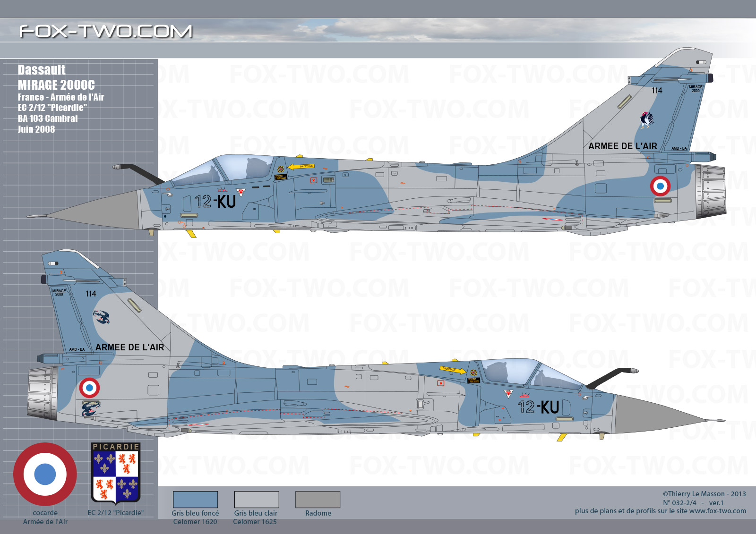Click the red ejection warning triangle on right-facing aircraft
Screen dimensions: 756x534
(x=508, y=394)
